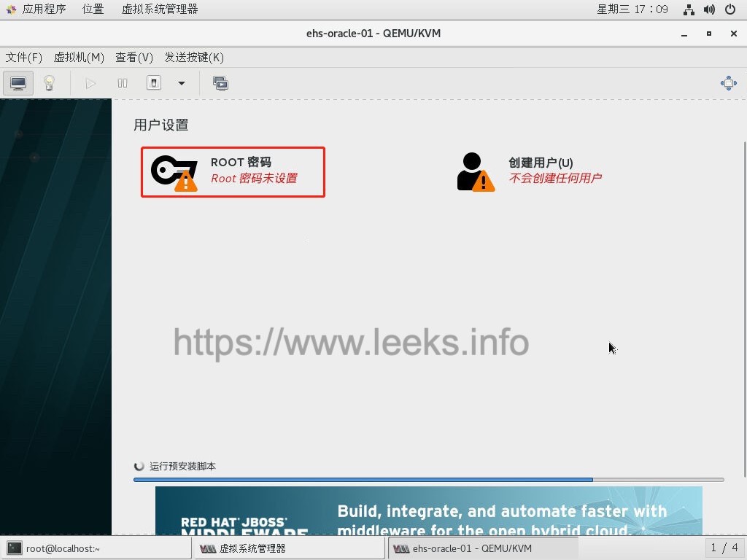This screenshot has width=747, height=560.
Task: Expand the shutdown options dropdown arrow
Action: click(182, 83)
